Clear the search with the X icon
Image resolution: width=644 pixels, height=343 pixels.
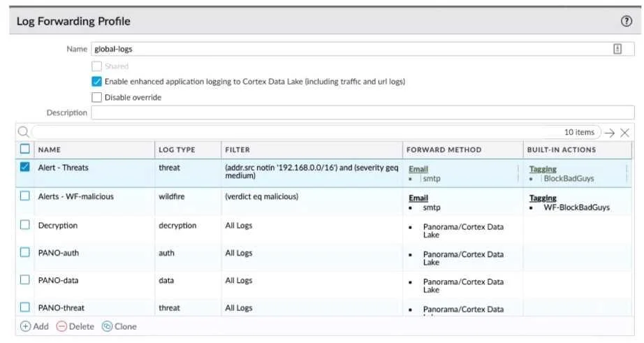point(624,133)
